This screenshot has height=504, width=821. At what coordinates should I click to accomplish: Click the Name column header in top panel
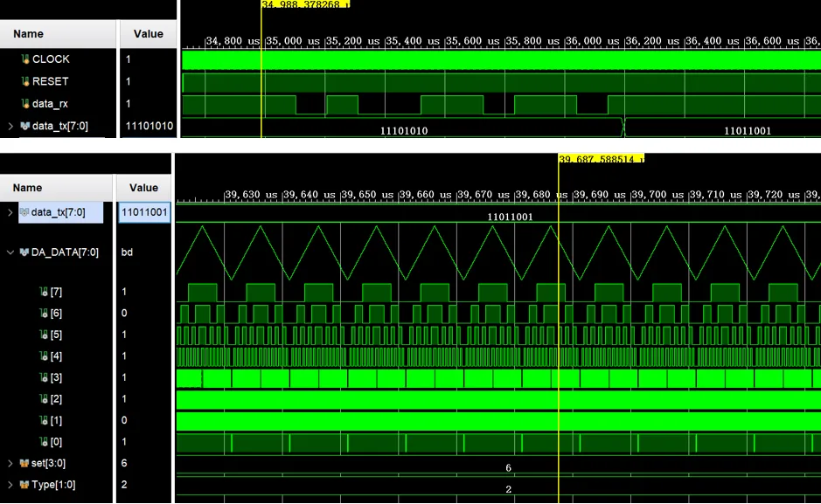[28, 34]
